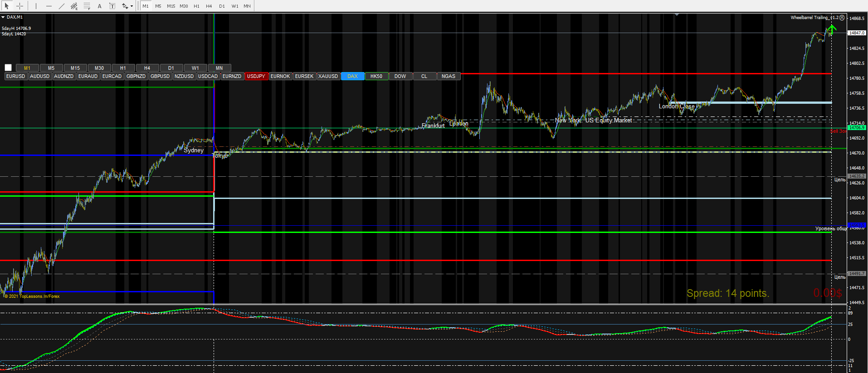Click the green up arrow on the chart
868x373 pixels.
point(831,30)
